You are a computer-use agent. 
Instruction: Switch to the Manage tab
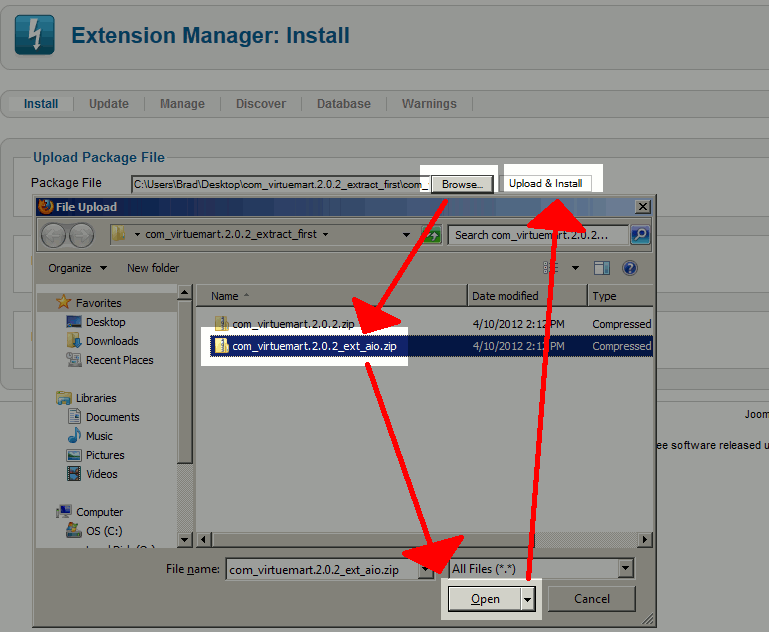[182, 104]
